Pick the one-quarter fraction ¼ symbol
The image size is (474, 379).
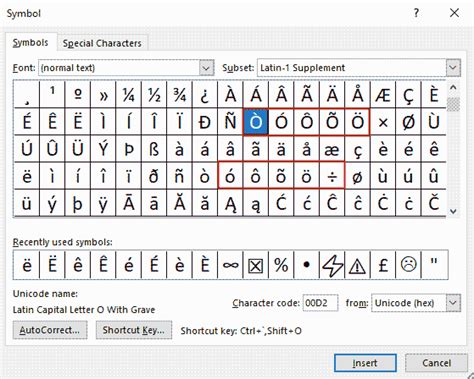point(128,95)
